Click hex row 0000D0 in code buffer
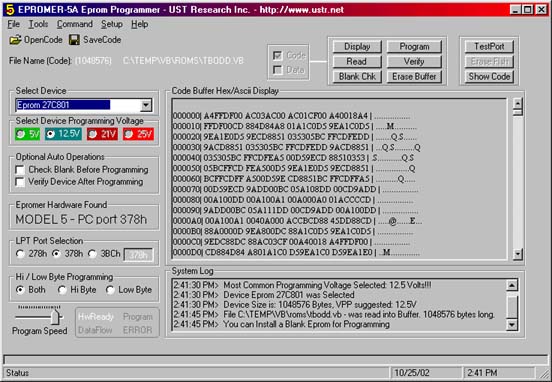 click(296, 252)
